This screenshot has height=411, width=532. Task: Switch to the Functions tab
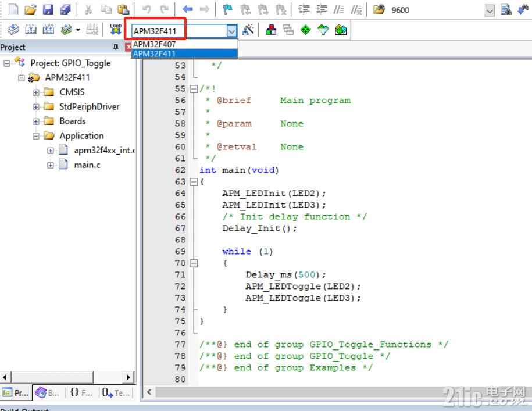point(81,393)
